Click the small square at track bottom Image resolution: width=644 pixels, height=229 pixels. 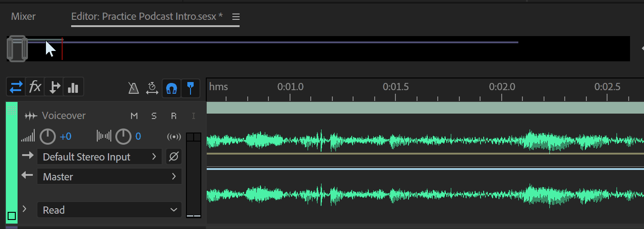pyautogui.click(x=12, y=216)
